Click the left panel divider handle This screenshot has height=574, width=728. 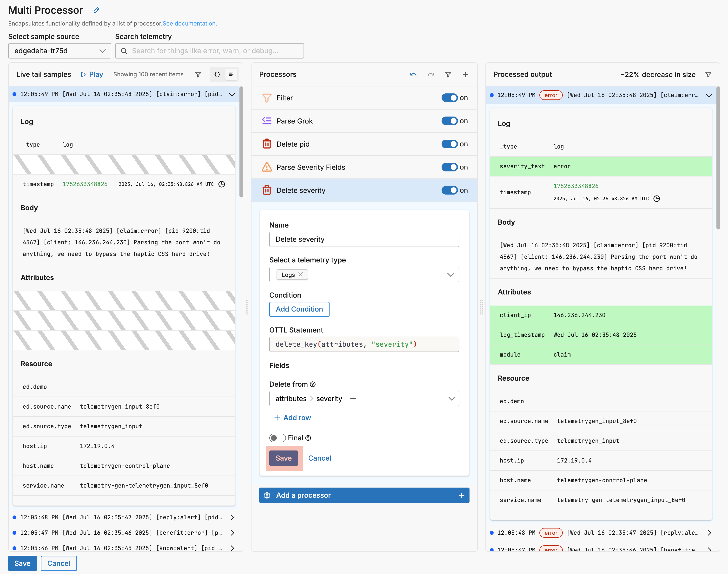click(x=247, y=307)
